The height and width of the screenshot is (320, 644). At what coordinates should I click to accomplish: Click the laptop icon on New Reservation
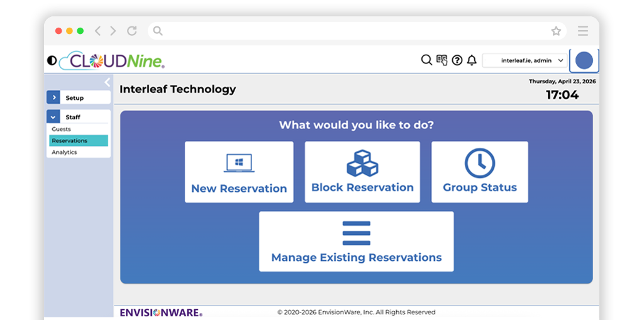tap(239, 163)
